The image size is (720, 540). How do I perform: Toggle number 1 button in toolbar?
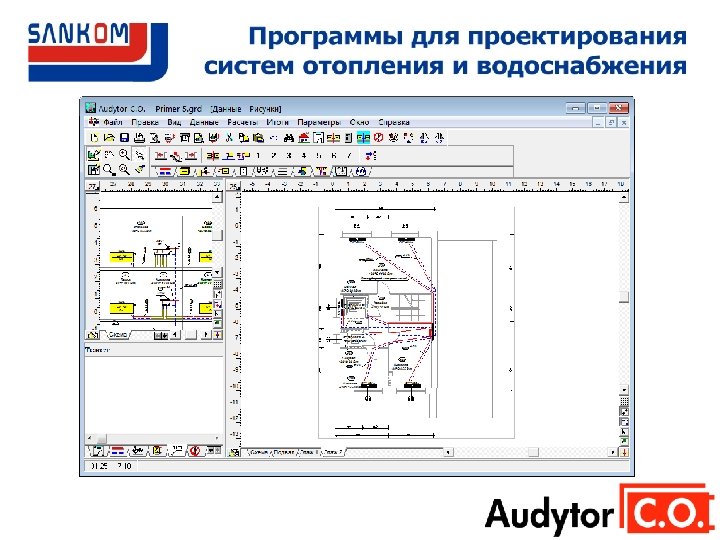click(259, 155)
